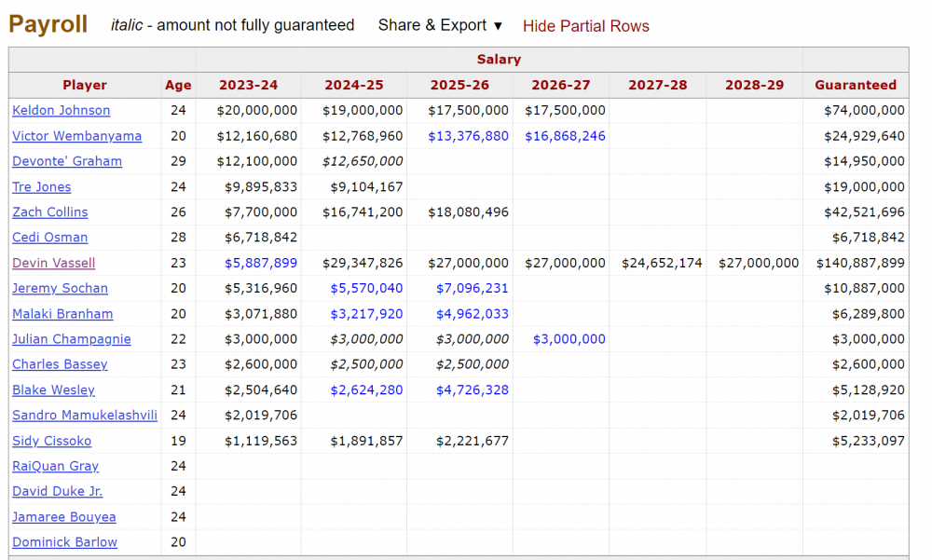Visit the Devin Vassell link
The image size is (932, 560).
tap(53, 263)
